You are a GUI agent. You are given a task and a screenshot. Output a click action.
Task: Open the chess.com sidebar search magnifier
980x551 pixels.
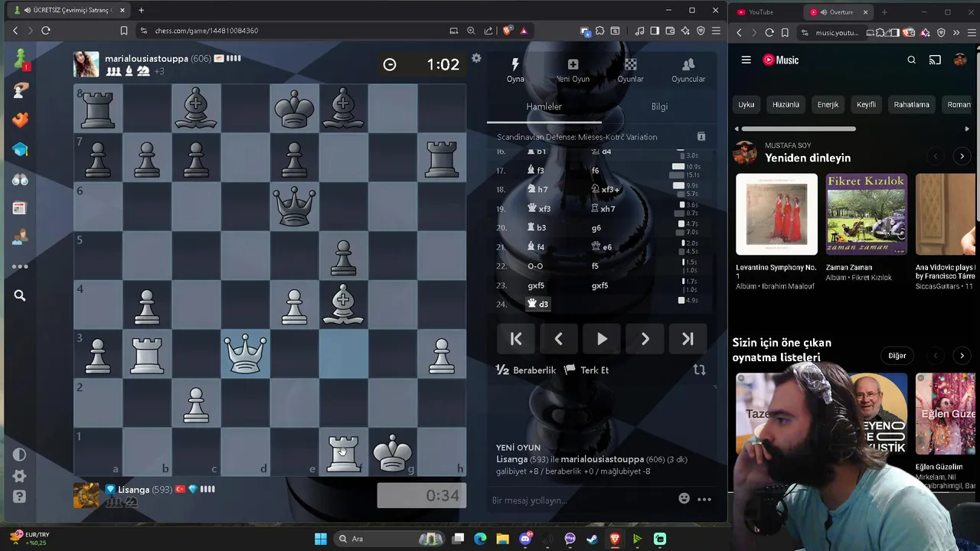20,295
